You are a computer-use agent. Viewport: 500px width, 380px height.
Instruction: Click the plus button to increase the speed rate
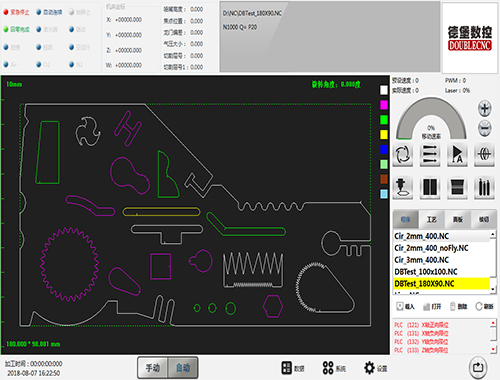pyautogui.click(x=485, y=108)
